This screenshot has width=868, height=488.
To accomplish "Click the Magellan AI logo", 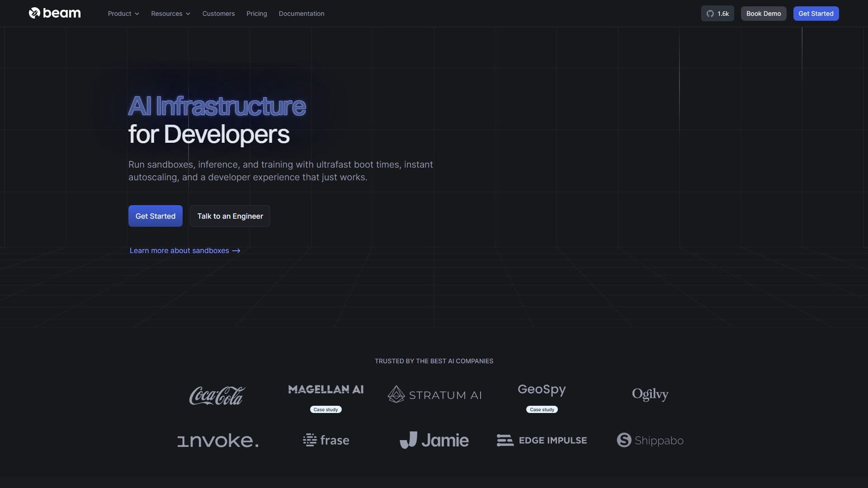I will pos(325,389).
